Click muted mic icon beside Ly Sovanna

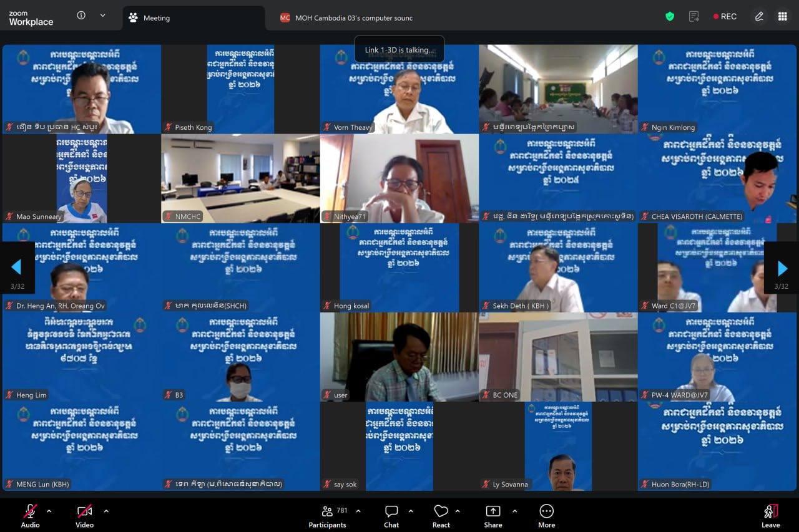click(x=486, y=484)
